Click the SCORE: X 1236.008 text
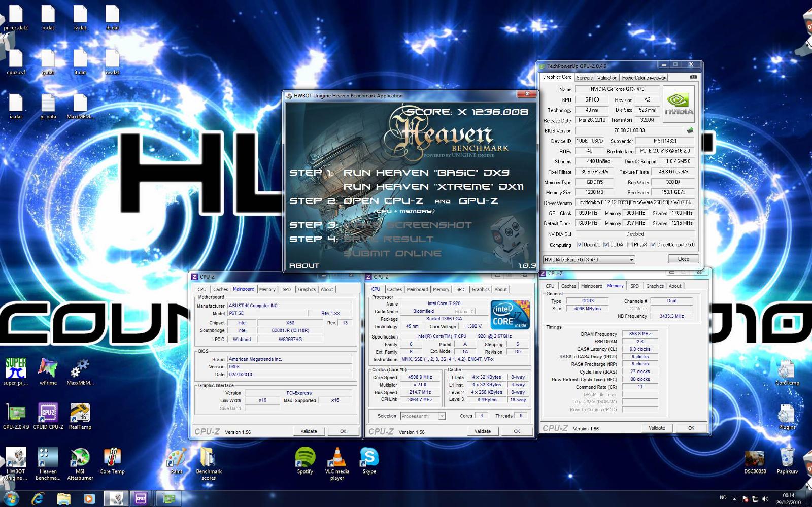 coord(467,112)
